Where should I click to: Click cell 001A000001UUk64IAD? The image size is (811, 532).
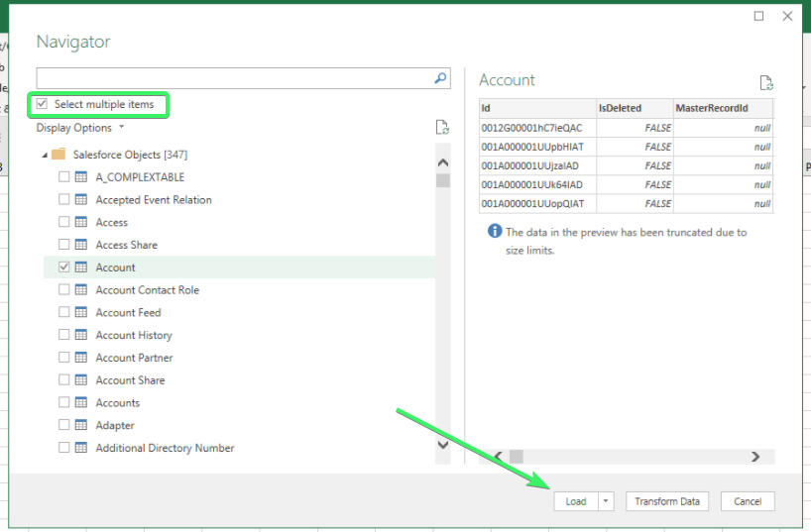click(x=537, y=184)
